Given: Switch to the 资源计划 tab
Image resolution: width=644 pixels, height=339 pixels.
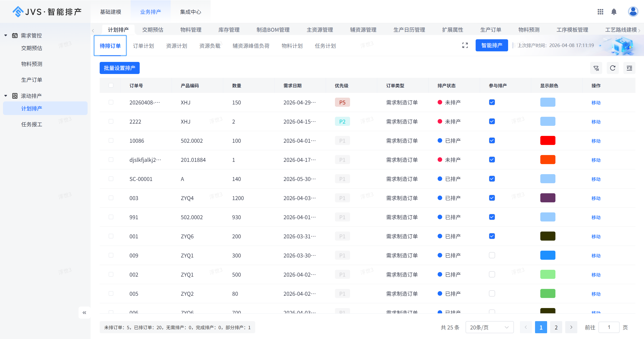Looking at the screenshot, I should tap(176, 46).
